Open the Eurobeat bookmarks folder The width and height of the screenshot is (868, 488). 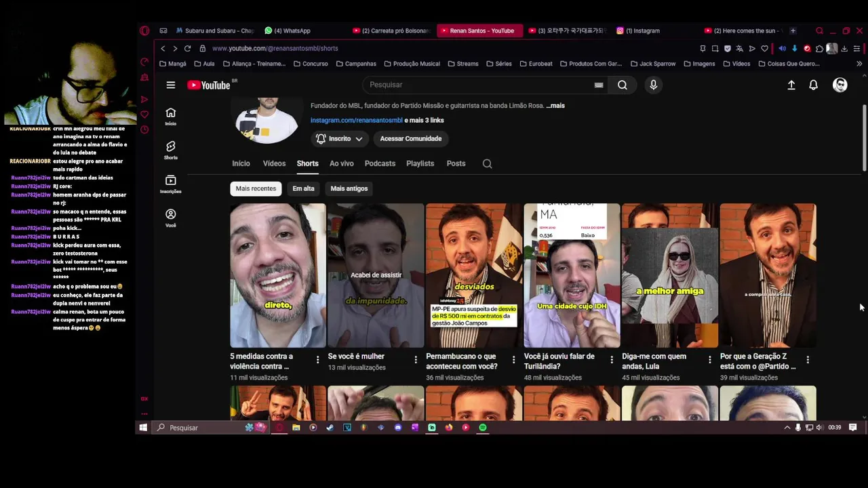point(535,64)
